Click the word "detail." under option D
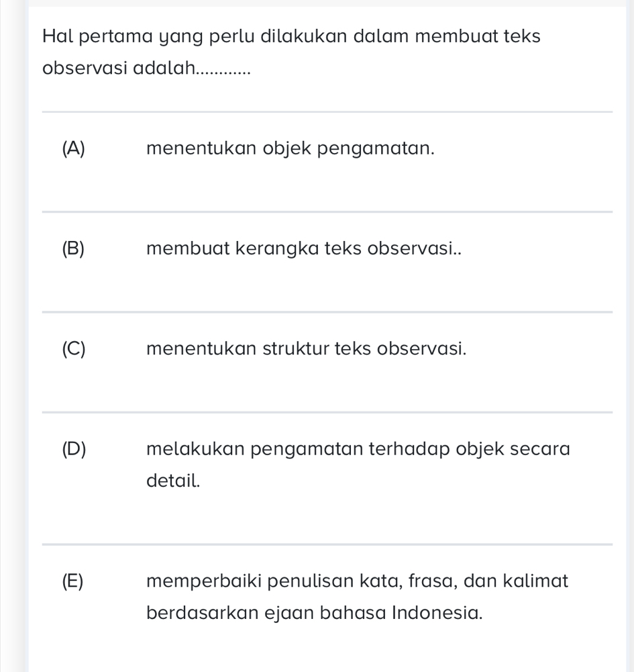This screenshot has width=634, height=672. (x=173, y=481)
